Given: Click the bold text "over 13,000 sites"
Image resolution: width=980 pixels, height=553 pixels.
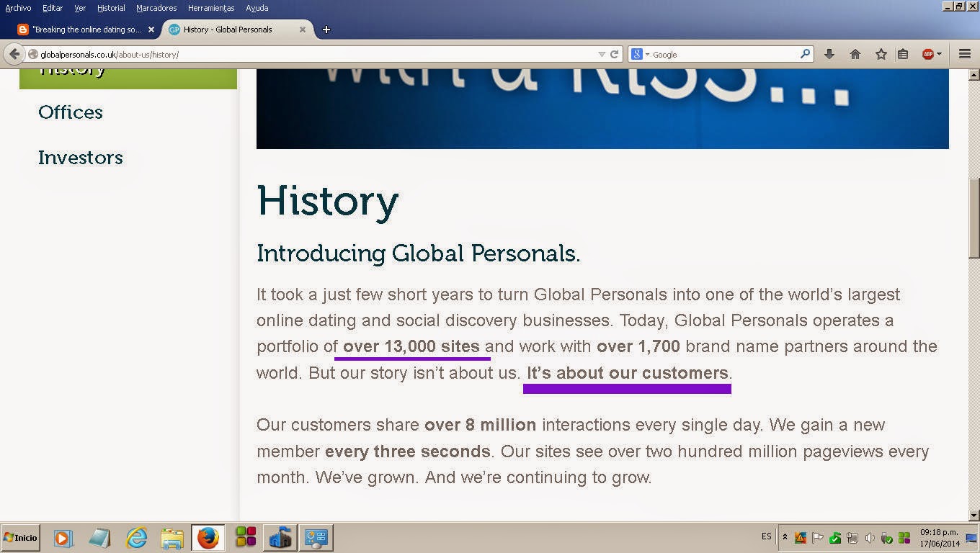Looking at the screenshot, I should (x=411, y=346).
